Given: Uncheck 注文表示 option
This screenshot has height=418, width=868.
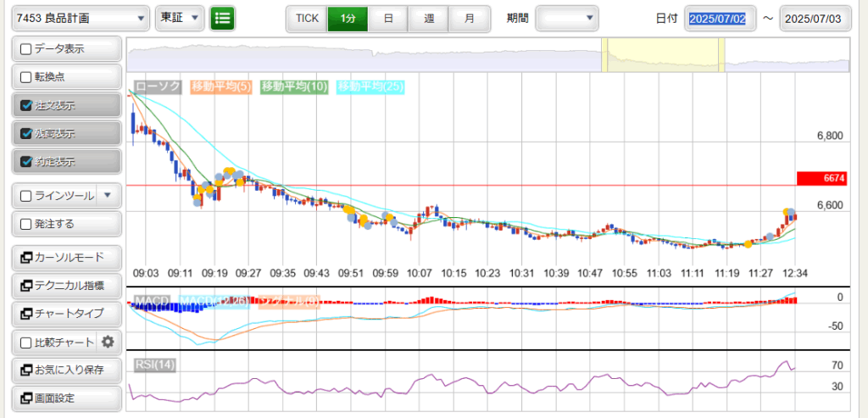Looking at the screenshot, I should tap(26, 106).
